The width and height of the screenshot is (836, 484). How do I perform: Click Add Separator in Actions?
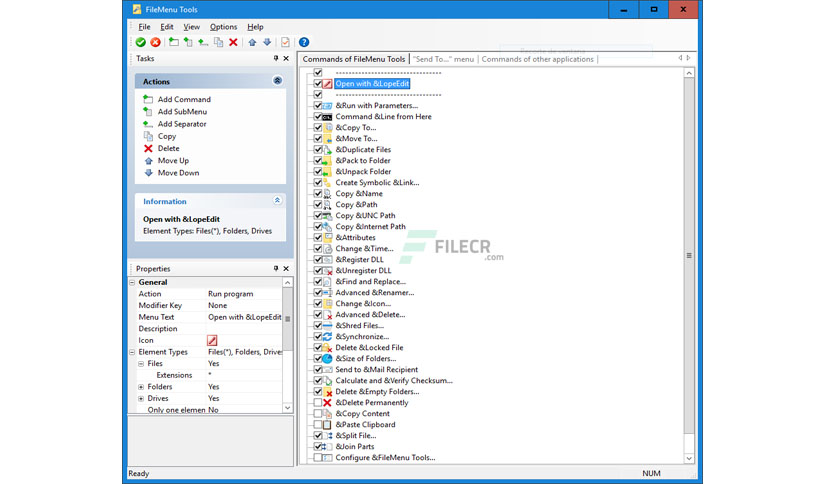pyautogui.click(x=182, y=124)
